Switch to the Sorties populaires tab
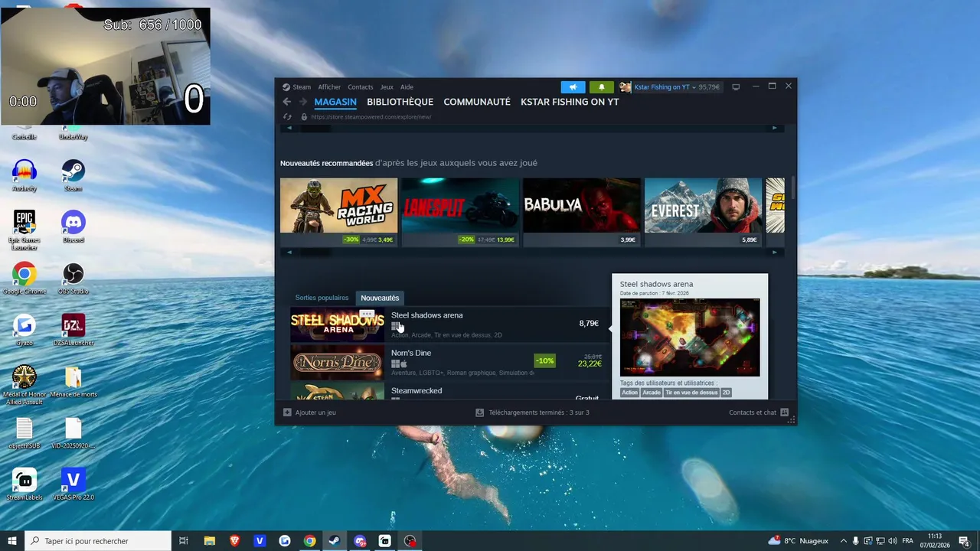Screen dimensions: 980x551 point(322,298)
